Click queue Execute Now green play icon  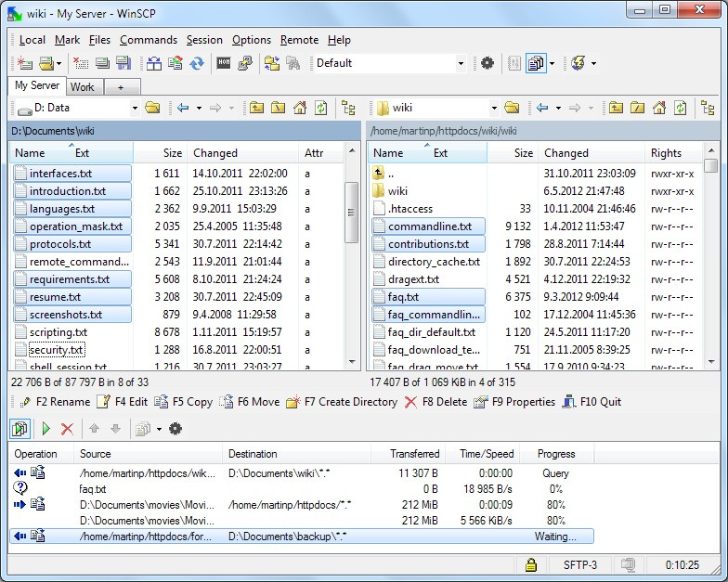tap(46, 429)
